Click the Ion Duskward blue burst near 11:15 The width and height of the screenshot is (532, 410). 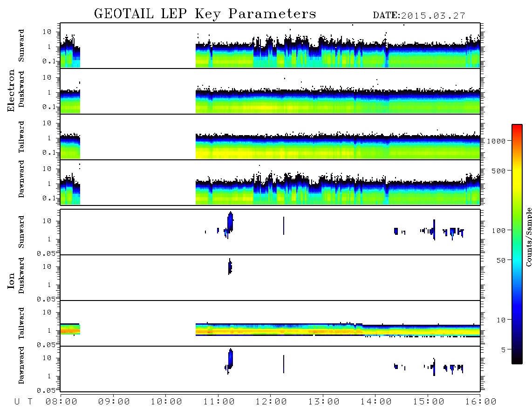coord(230,266)
